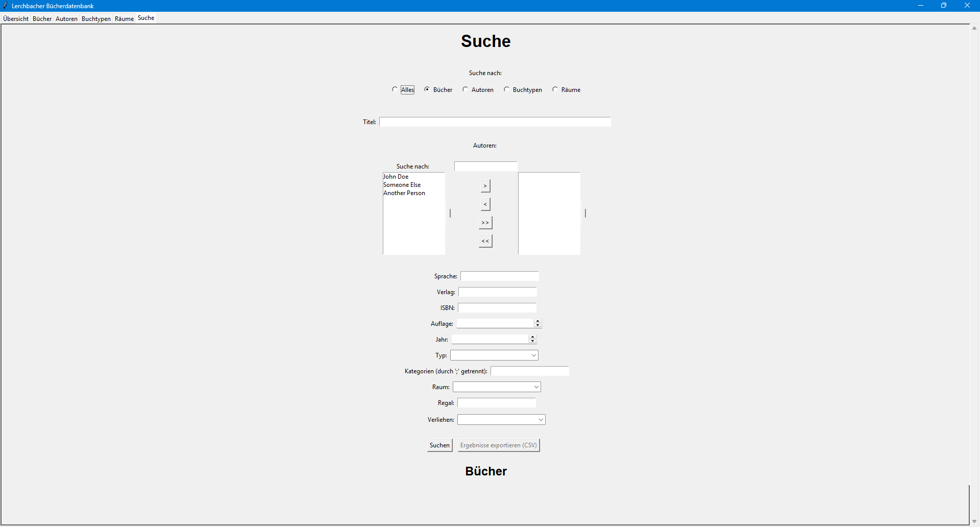Pick the Buchtypen radio option
This screenshot has height=527, width=980.
tap(507, 89)
